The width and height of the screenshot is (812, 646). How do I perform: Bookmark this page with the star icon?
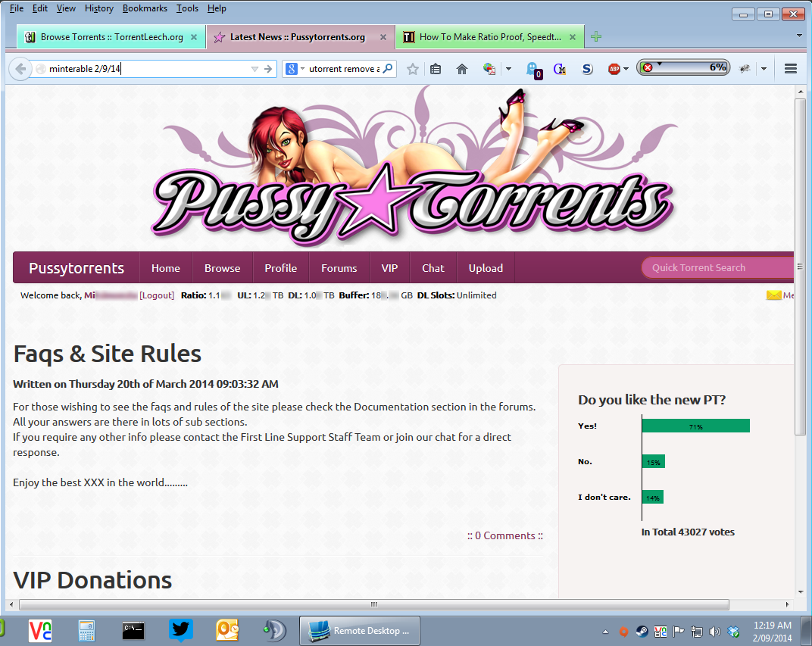tap(413, 69)
